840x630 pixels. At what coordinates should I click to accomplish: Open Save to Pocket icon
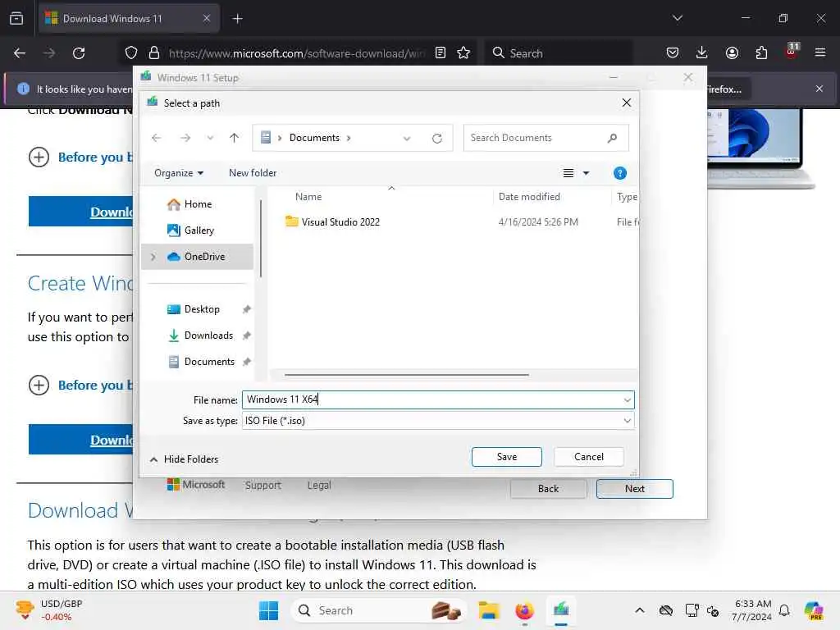click(x=673, y=53)
